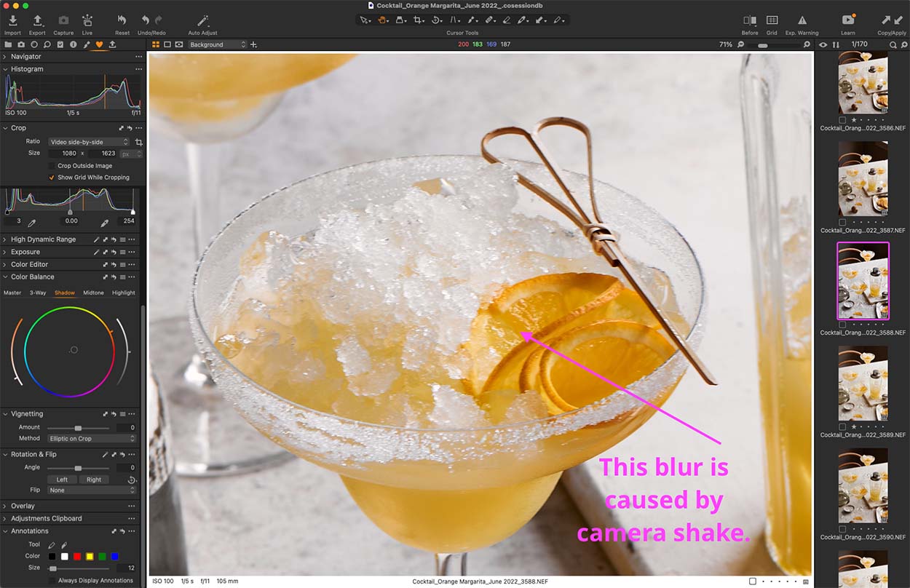Open the Library folder tool tab

(8, 44)
